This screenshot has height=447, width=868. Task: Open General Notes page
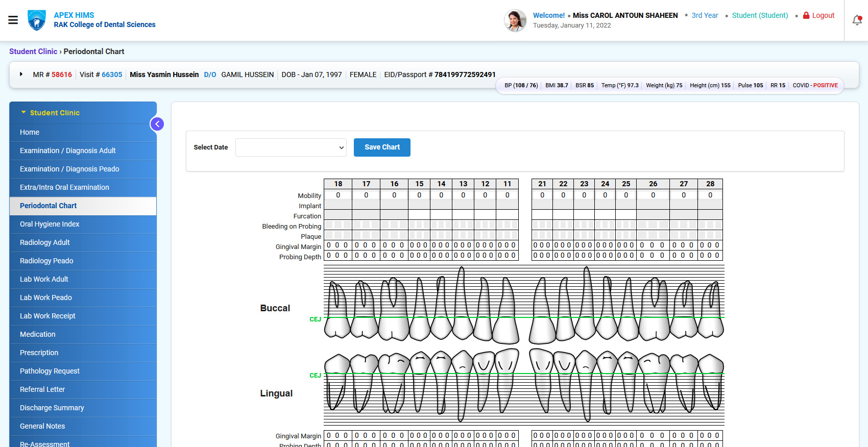[83, 426]
